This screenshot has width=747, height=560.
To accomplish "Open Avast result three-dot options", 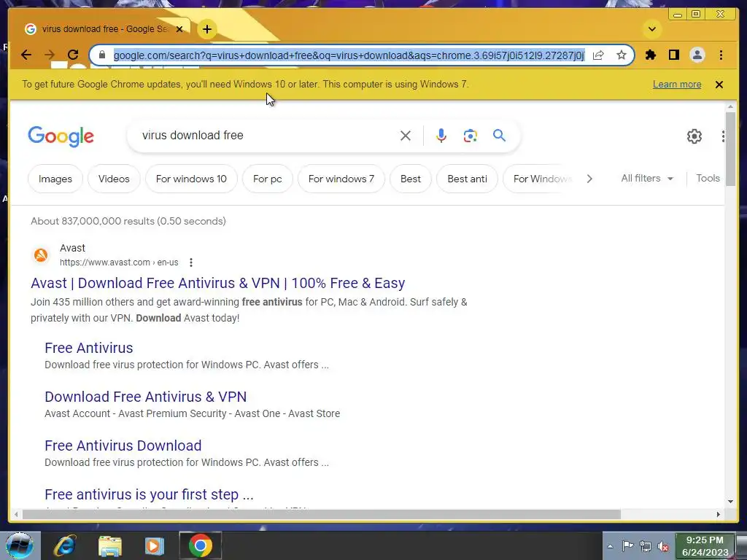I will [191, 262].
